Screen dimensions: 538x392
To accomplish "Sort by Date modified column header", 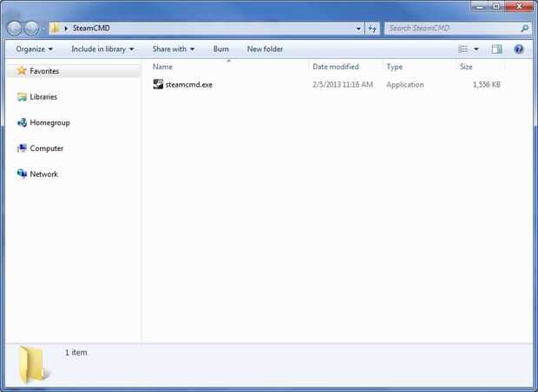I will [336, 67].
